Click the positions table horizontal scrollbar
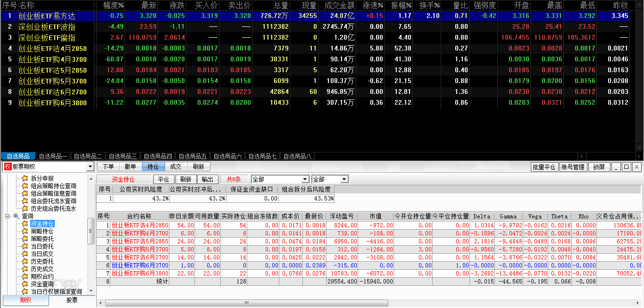644x308 pixels. pos(330,303)
